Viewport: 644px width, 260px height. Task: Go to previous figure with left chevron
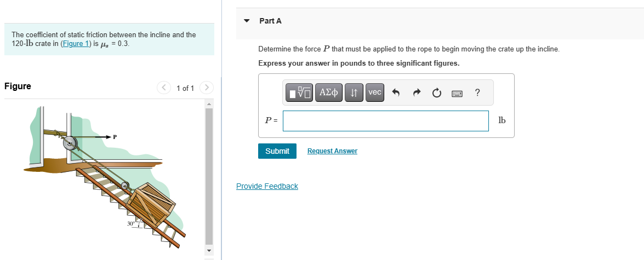[x=164, y=88]
